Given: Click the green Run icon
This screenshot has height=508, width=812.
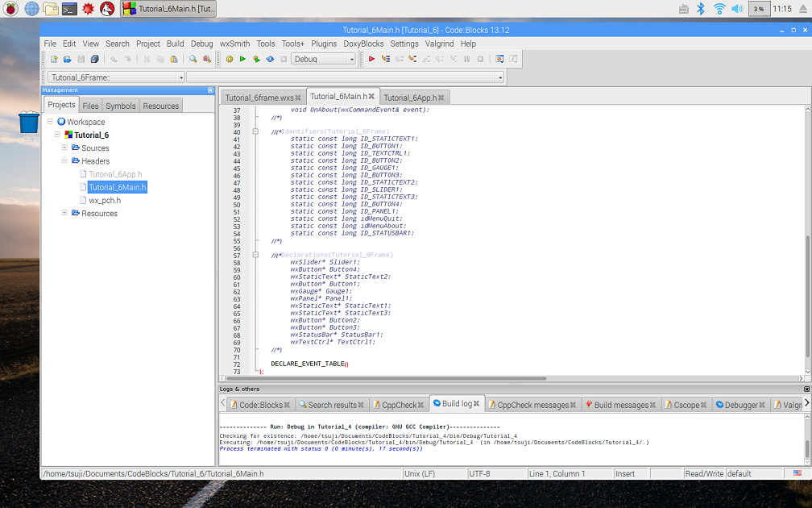Looking at the screenshot, I should coord(242,59).
